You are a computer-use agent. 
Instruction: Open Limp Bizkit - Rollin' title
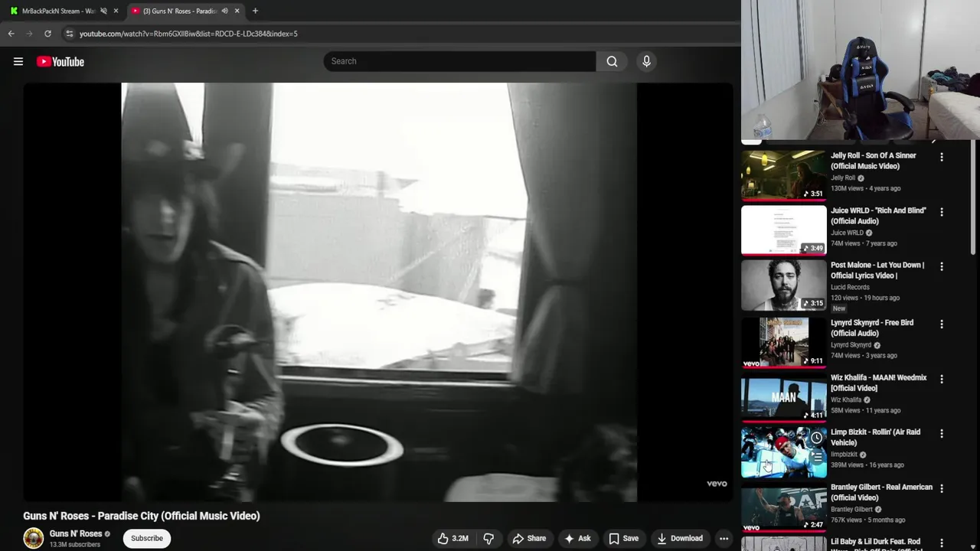coord(875,437)
